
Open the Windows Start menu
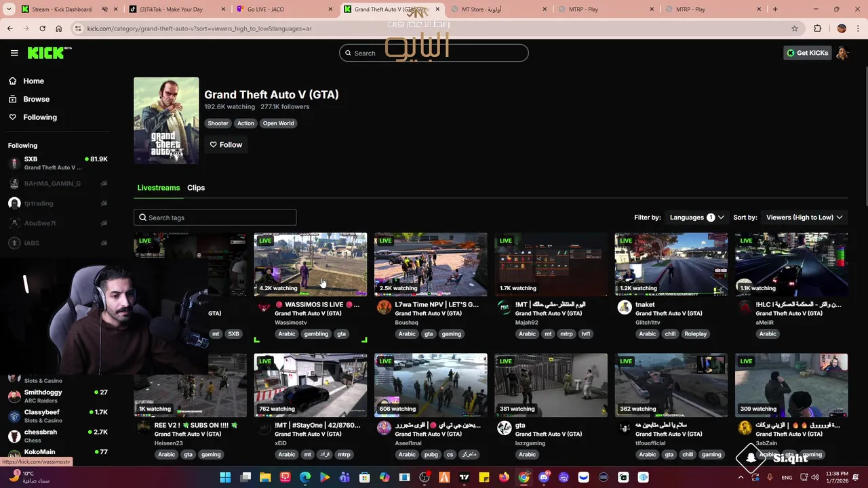225,477
